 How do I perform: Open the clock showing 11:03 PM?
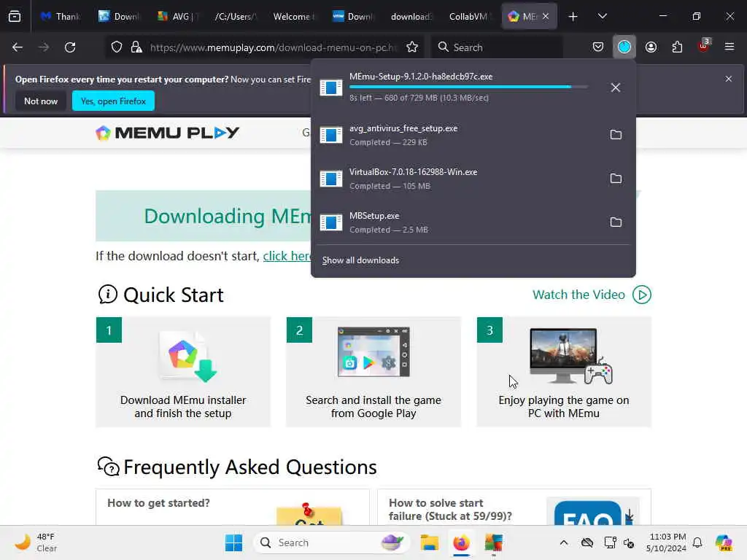point(667,542)
